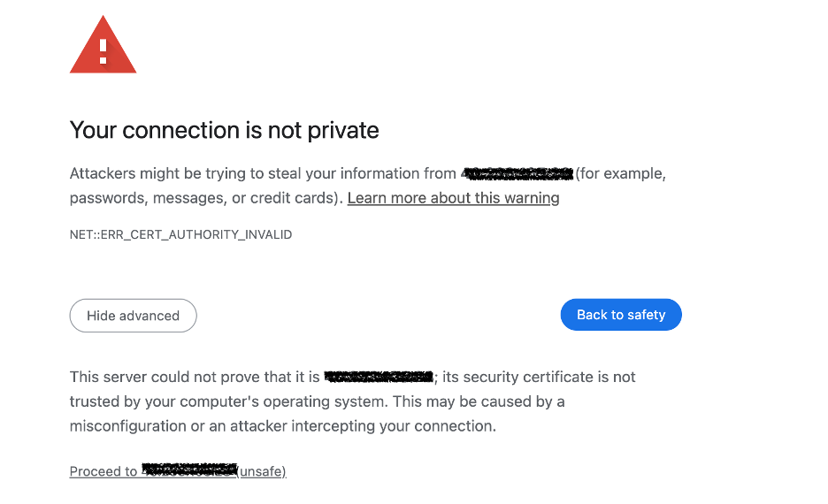Click the NET::ERR_CERT_AUTHORITY_INVALID error code

point(180,235)
